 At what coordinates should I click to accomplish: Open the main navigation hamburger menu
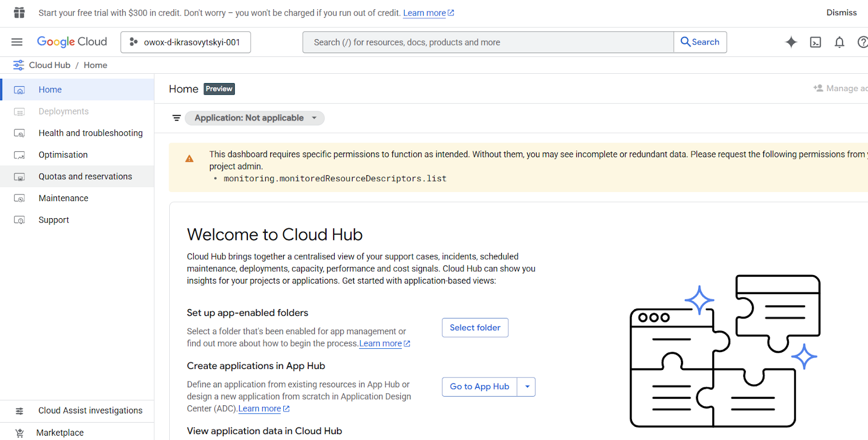17,42
